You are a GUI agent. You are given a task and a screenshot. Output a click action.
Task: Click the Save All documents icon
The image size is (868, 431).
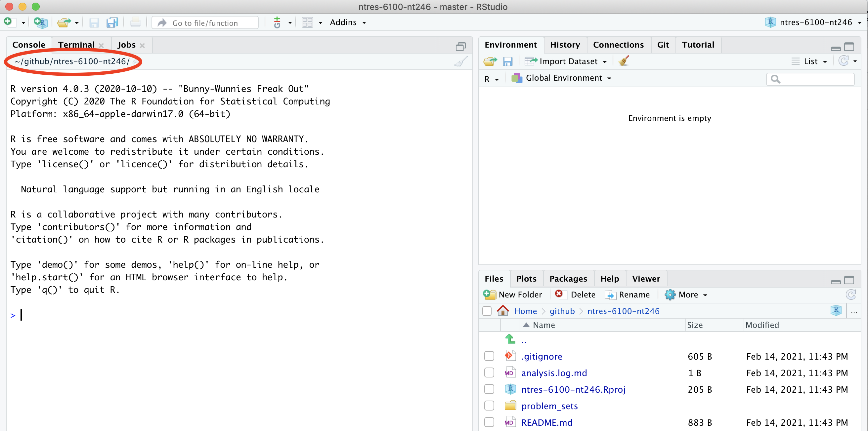[x=112, y=22]
